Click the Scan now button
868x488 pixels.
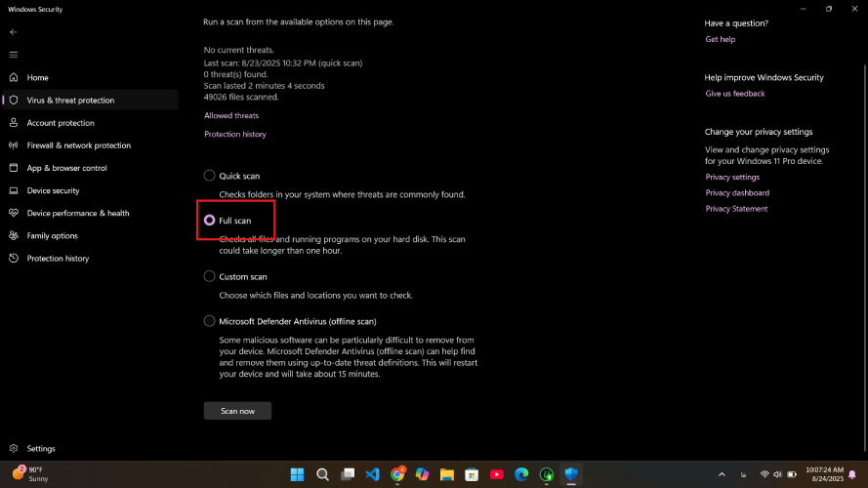(x=237, y=411)
